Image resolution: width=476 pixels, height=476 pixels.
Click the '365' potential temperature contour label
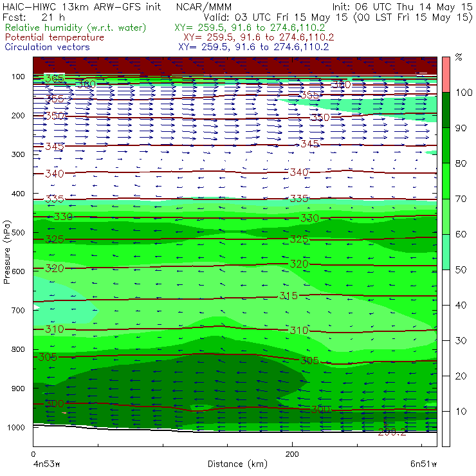55,78
